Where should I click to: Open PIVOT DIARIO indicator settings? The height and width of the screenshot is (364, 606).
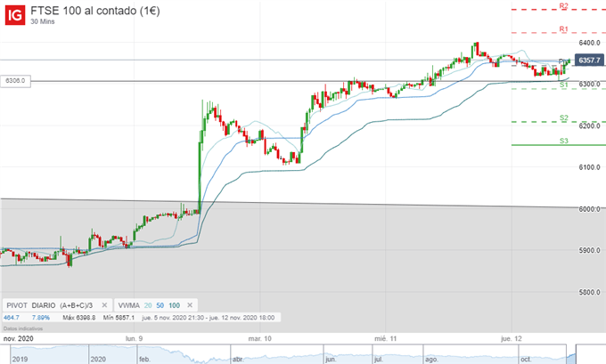tap(50, 305)
